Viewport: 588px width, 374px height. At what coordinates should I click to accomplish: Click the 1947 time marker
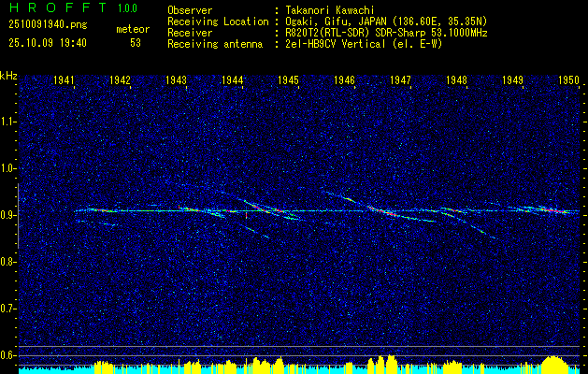400,80
